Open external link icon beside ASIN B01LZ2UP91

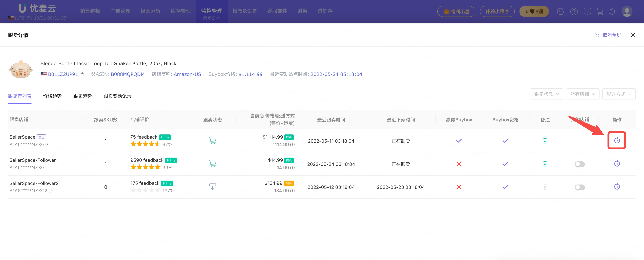click(82, 74)
